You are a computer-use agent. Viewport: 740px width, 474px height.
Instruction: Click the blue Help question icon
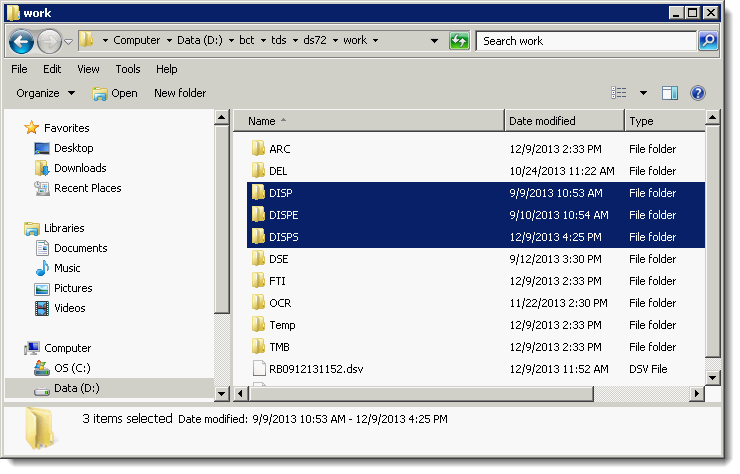(698, 93)
